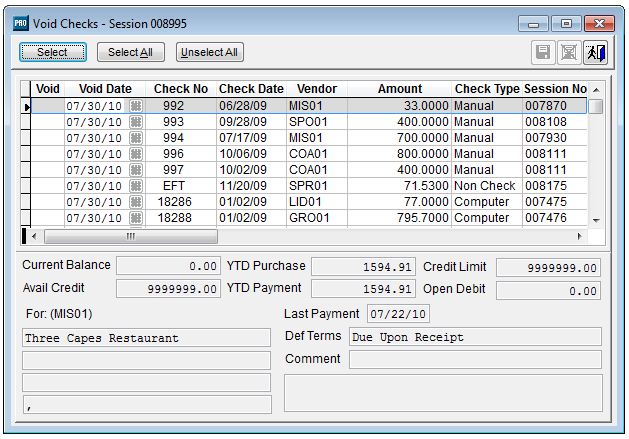The image size is (629, 439).
Task: Click session number cell 007930
Action: [x=555, y=138]
